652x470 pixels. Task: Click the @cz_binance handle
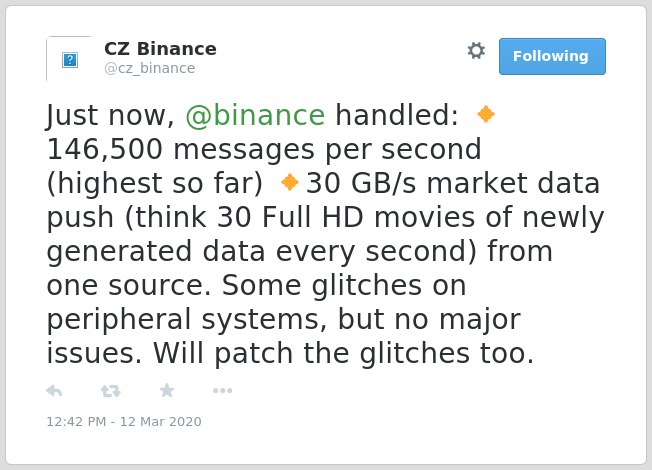tap(150, 68)
